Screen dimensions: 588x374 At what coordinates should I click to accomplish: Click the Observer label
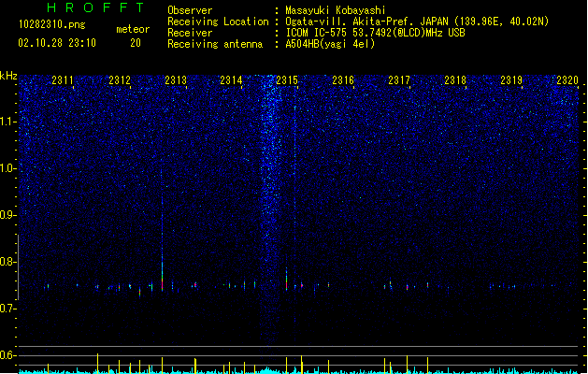click(190, 10)
